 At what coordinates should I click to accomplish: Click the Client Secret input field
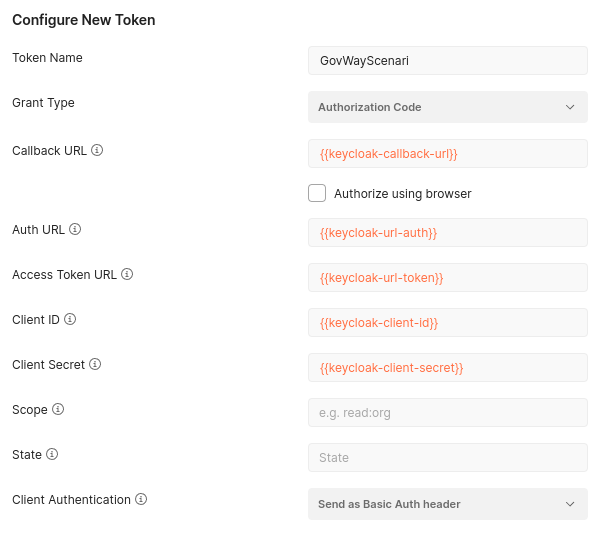coord(448,368)
